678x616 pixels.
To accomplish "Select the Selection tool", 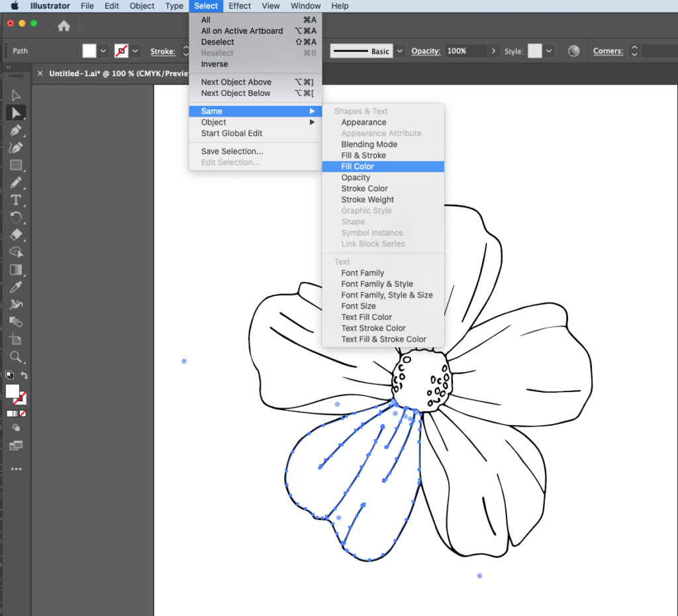I will [15, 95].
